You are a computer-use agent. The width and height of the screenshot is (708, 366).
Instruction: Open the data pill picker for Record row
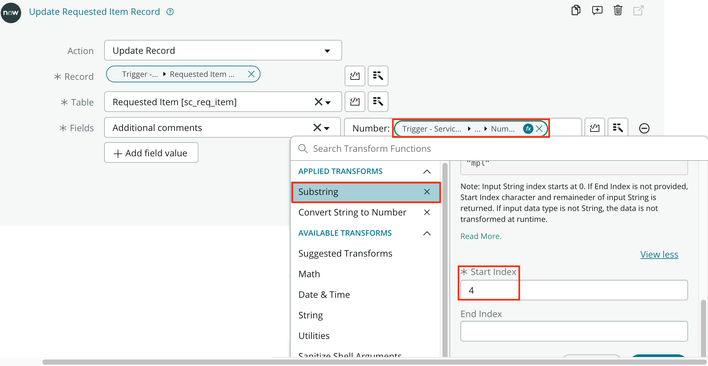click(x=378, y=76)
